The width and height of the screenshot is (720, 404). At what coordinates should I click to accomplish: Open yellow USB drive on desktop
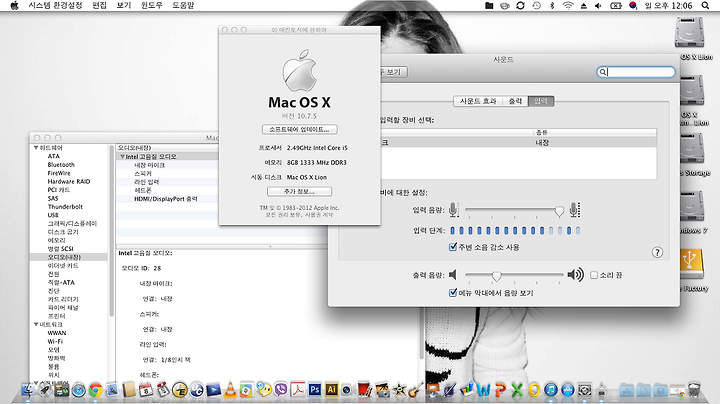pos(690,263)
